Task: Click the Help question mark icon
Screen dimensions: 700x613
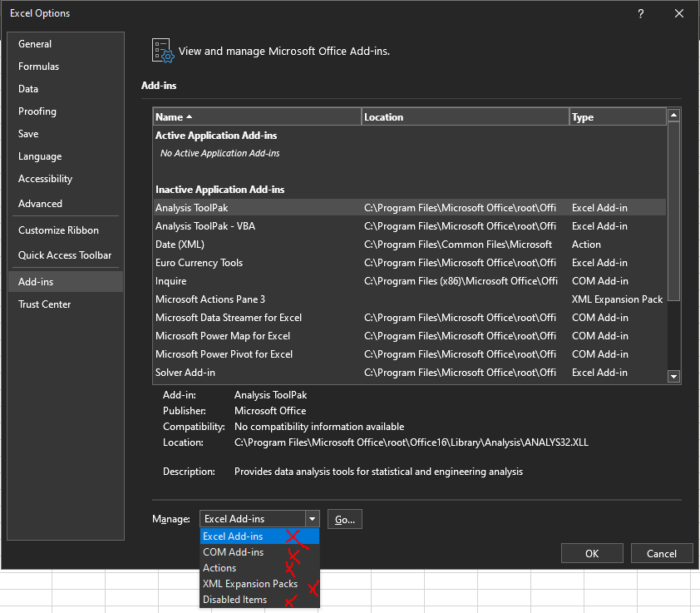Action: (641, 13)
